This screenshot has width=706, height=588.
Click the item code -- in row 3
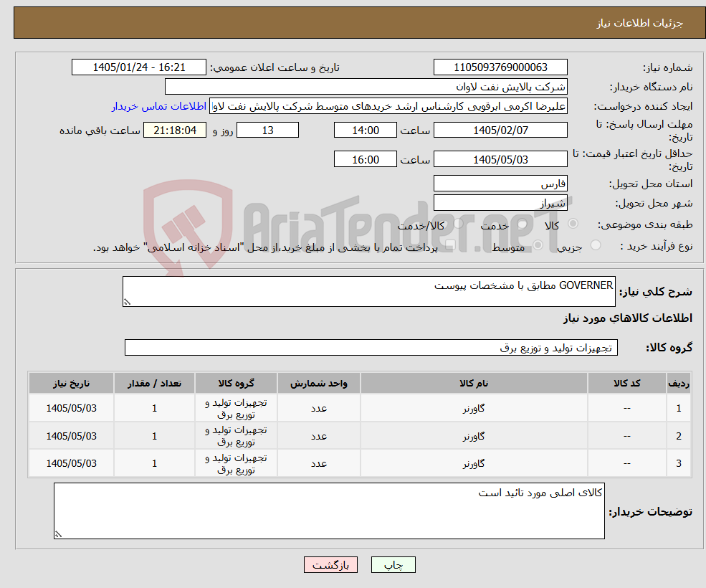[x=626, y=463]
